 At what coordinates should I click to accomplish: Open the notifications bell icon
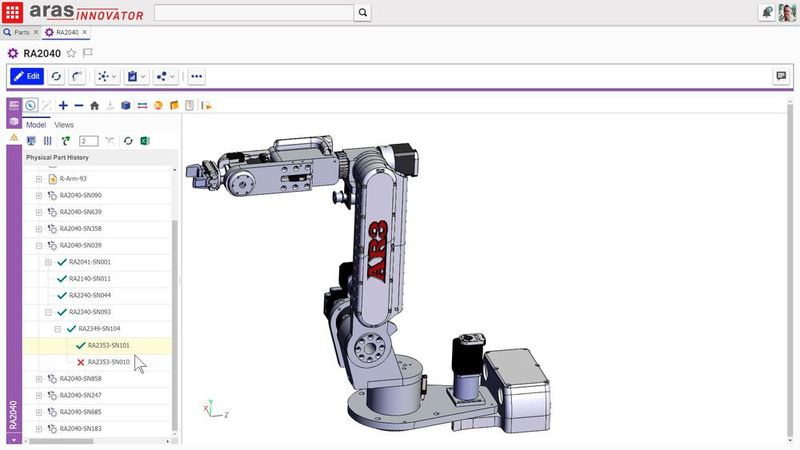tap(765, 12)
